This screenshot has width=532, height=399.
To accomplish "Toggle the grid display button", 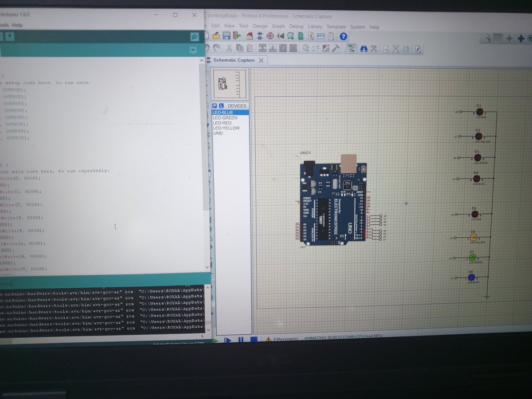I will 497,38.
